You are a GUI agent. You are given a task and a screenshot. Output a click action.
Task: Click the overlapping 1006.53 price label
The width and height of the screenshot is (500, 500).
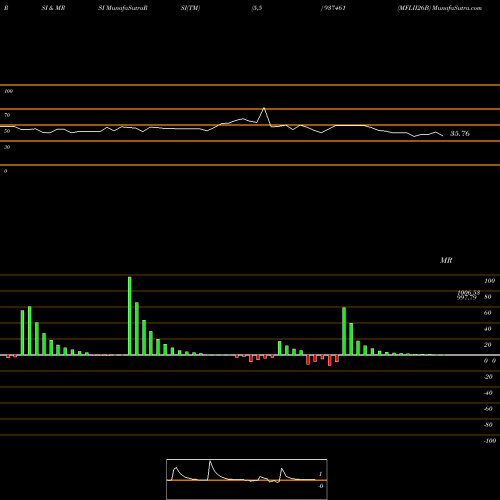(469, 292)
